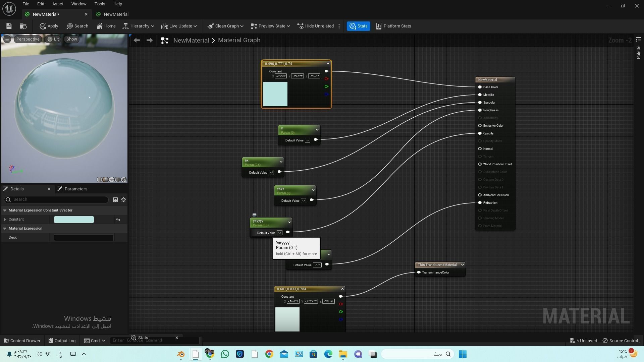This screenshot has height=362, width=644.
Task: Collapse the 0.496,0.771,0.74 constant node
Action: tap(328, 64)
